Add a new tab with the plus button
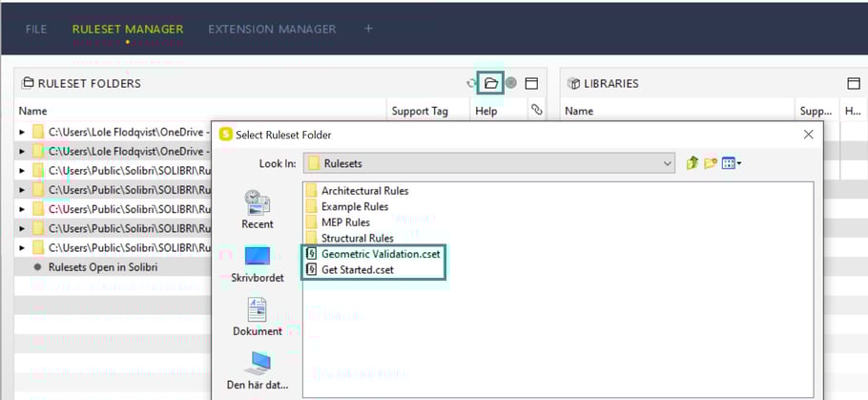Viewport: 868px width, 400px height. (368, 29)
